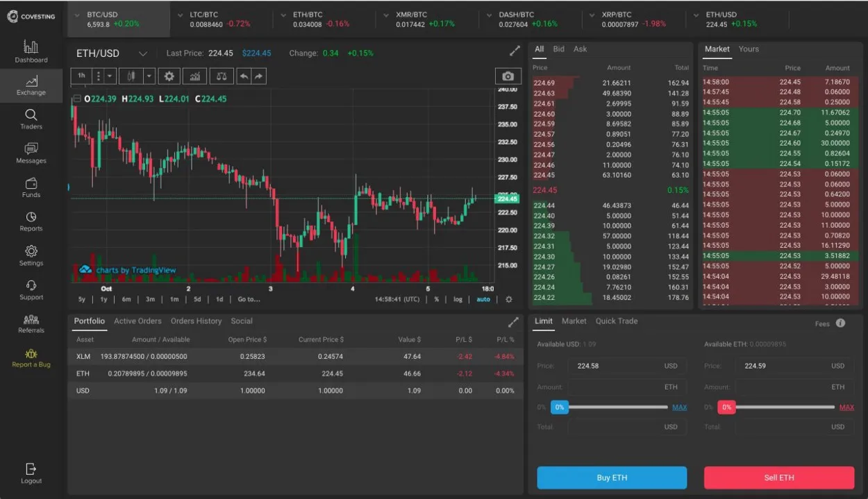Toggle percentage scale on chart
This screenshot has height=499, width=868.
437,299
